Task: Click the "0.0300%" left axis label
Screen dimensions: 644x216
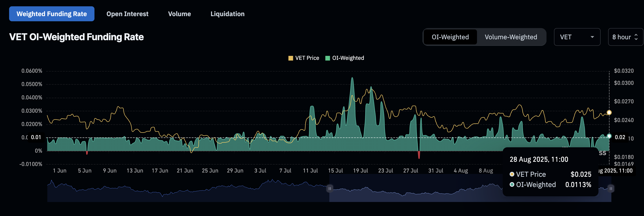Action: (x=32, y=111)
